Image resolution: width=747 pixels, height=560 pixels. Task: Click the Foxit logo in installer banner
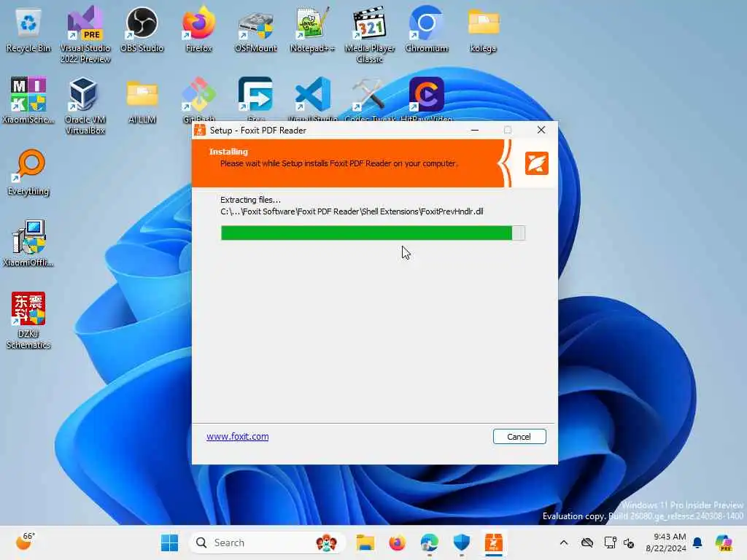[x=536, y=163]
